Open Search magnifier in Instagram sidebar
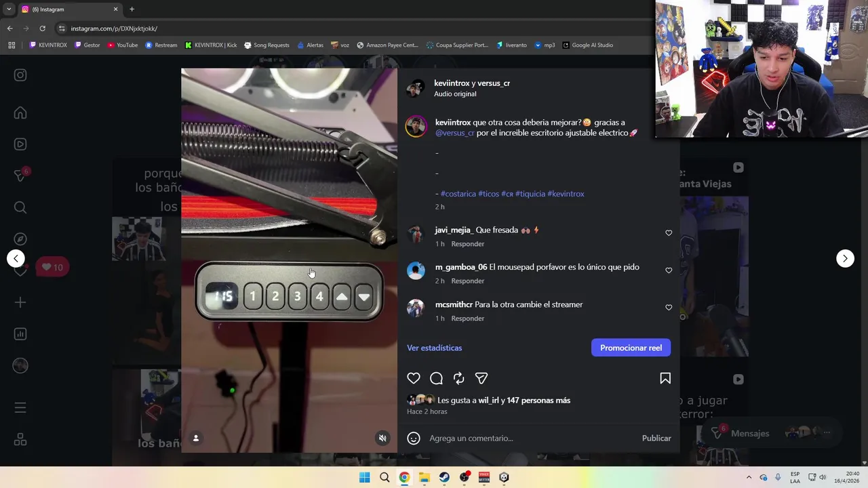This screenshot has width=868, height=488. pos(20,207)
